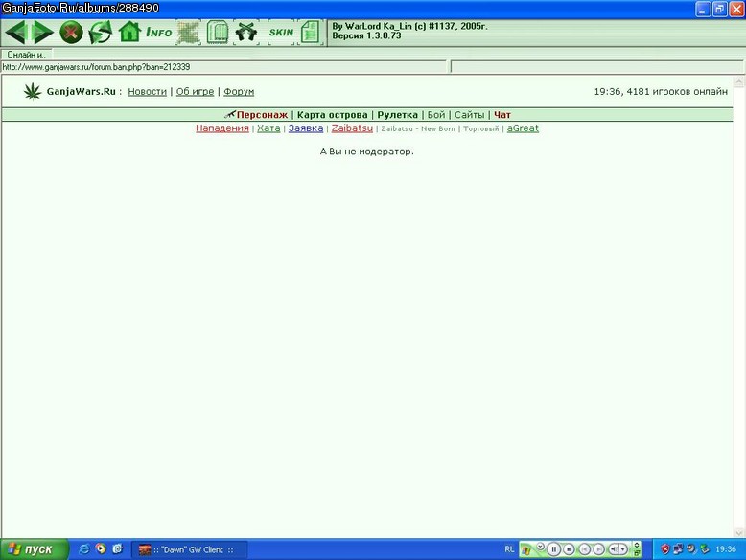Follow the small 'Zaibatsu - New Born' link
The height and width of the screenshot is (560, 746).
point(418,128)
